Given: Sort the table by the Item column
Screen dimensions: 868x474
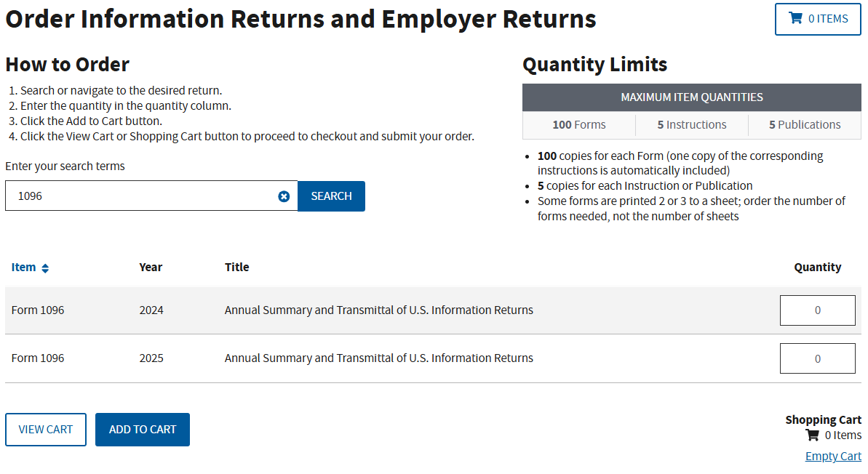Looking at the screenshot, I should pos(25,267).
